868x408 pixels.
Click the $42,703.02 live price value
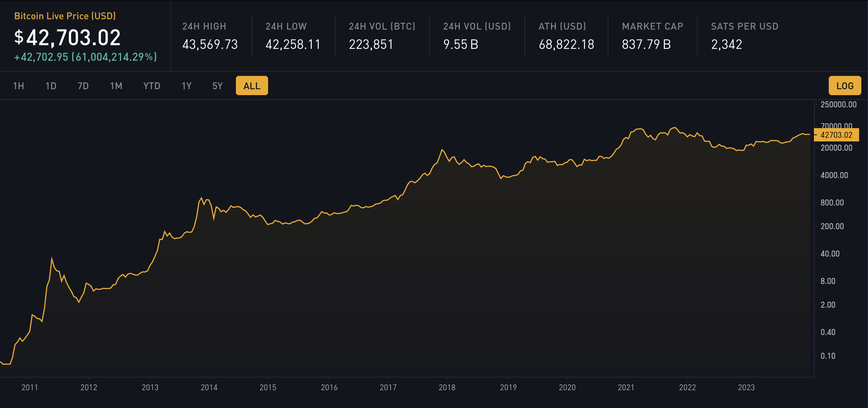pyautogui.click(x=68, y=38)
